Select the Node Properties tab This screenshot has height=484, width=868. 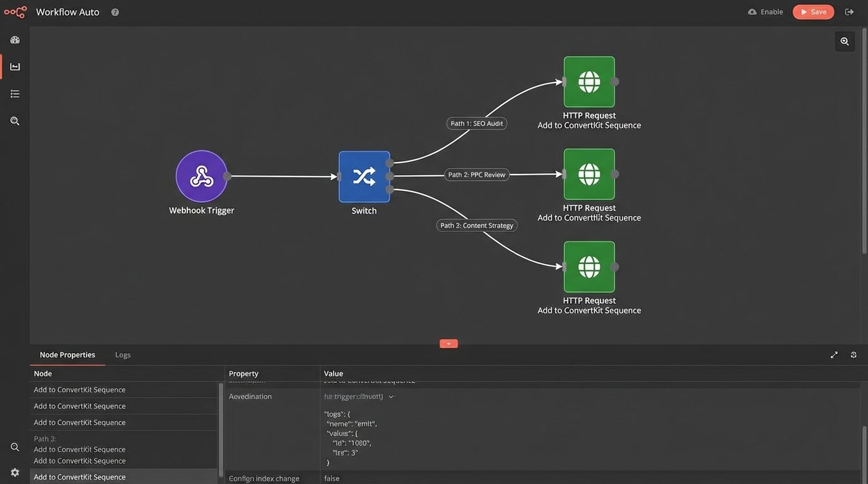(x=67, y=355)
